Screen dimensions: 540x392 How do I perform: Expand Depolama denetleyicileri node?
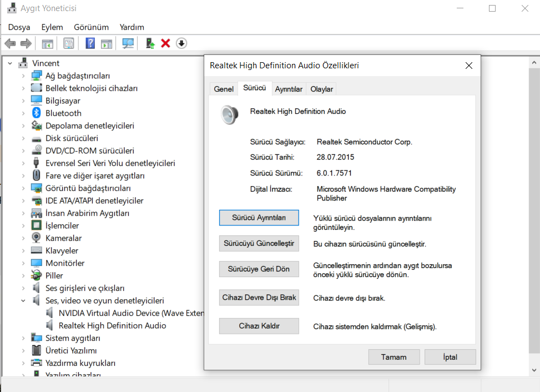(23, 125)
